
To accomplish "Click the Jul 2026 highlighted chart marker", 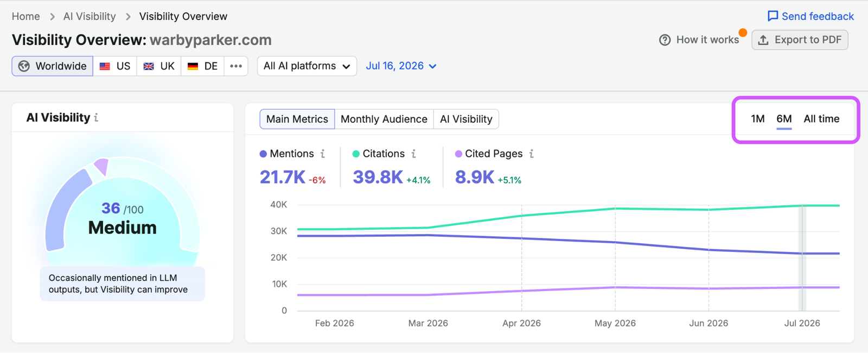I will (x=802, y=258).
